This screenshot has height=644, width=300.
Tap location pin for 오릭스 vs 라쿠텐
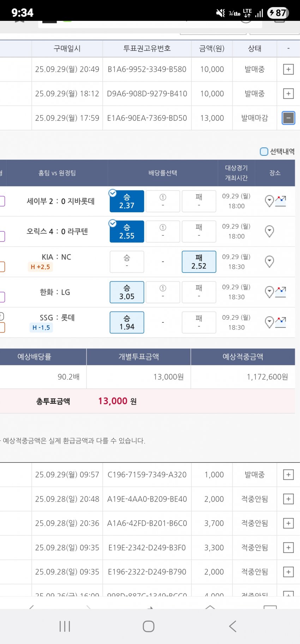pos(269,231)
